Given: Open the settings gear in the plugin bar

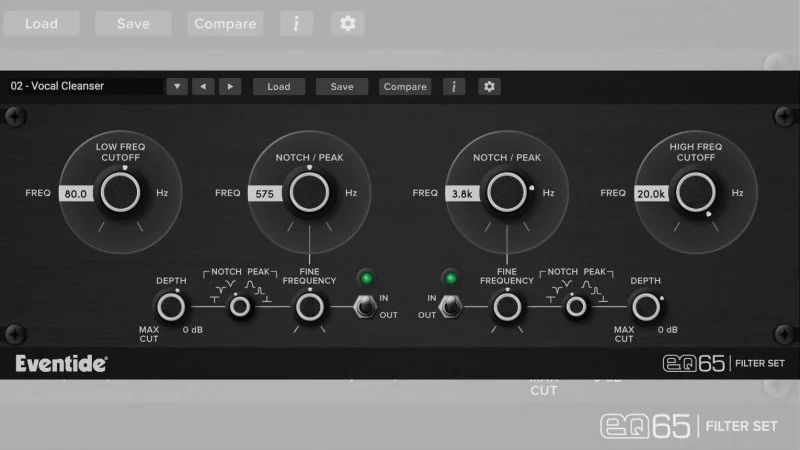Looking at the screenshot, I should (489, 86).
